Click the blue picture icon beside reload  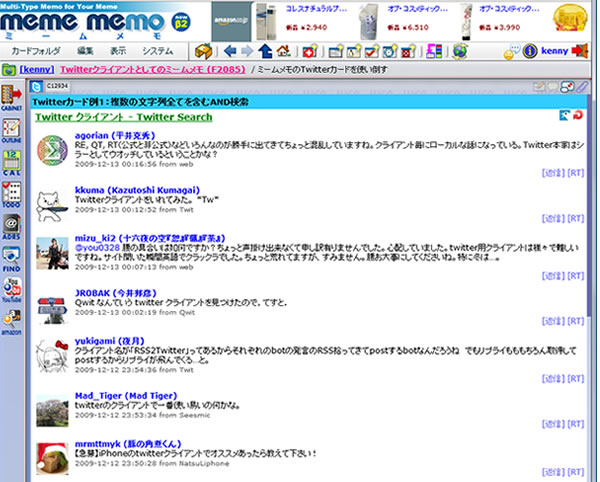[x=564, y=115]
